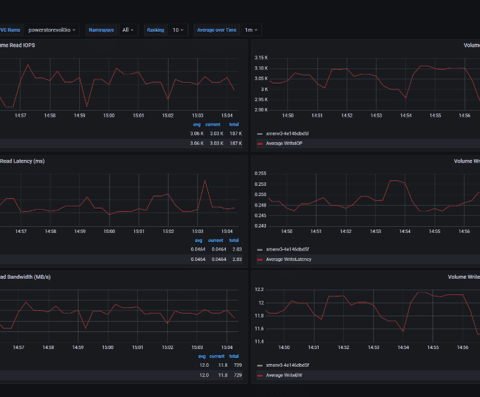Click the red swatch beside Average WriteLatency
The height and width of the screenshot is (397, 480).
point(260,259)
